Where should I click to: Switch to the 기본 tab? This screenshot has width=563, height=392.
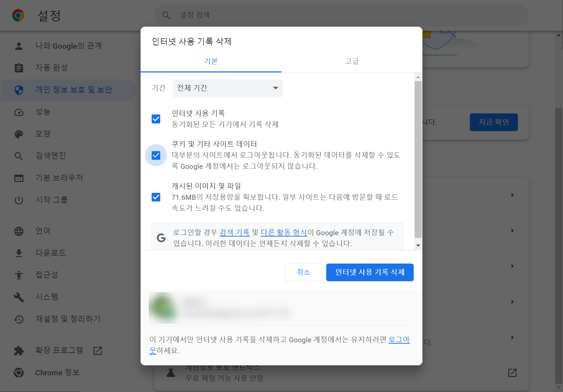point(211,61)
